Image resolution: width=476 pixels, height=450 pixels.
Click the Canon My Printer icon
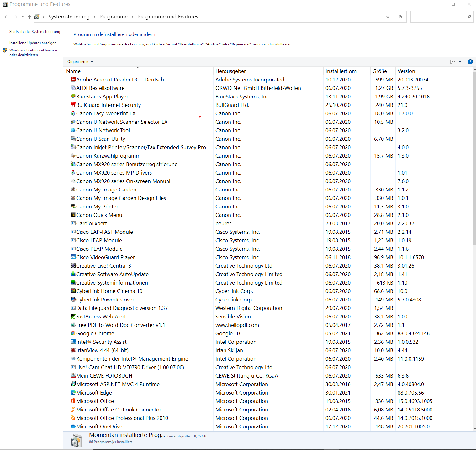click(x=73, y=206)
